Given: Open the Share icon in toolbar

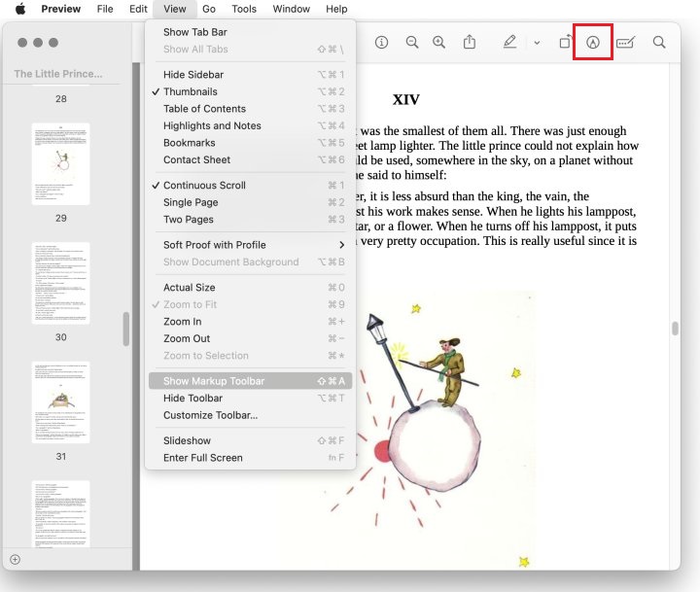Looking at the screenshot, I should [x=470, y=43].
